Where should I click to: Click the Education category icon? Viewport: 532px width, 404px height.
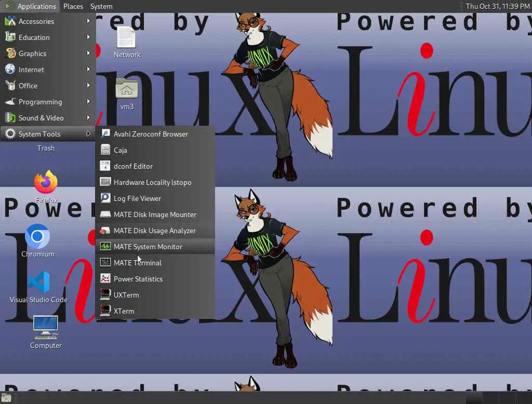[10, 37]
